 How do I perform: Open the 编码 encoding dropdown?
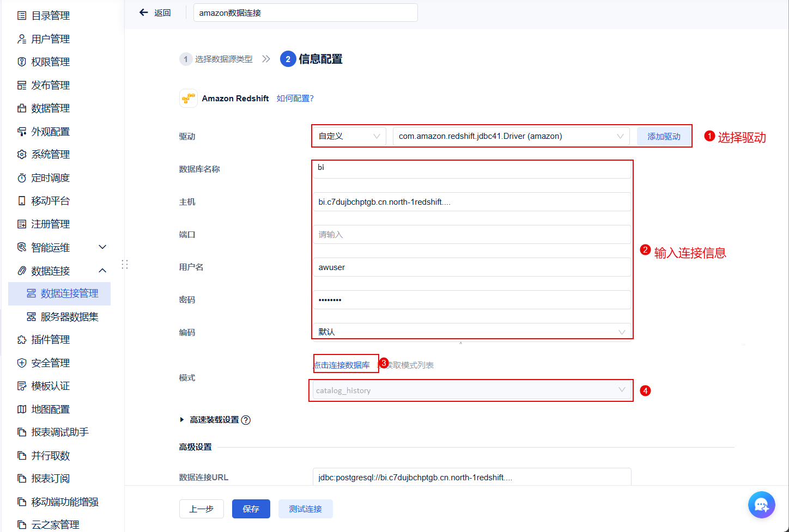point(472,332)
